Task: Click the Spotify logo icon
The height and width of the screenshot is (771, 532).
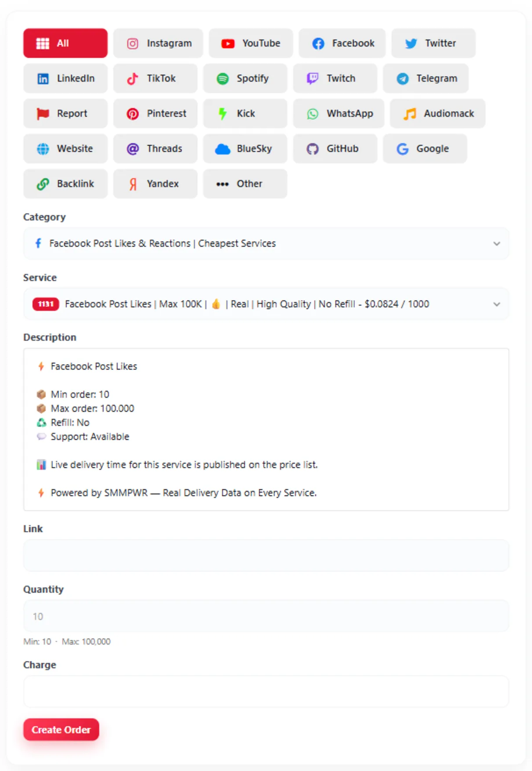Action: pyautogui.click(x=223, y=79)
